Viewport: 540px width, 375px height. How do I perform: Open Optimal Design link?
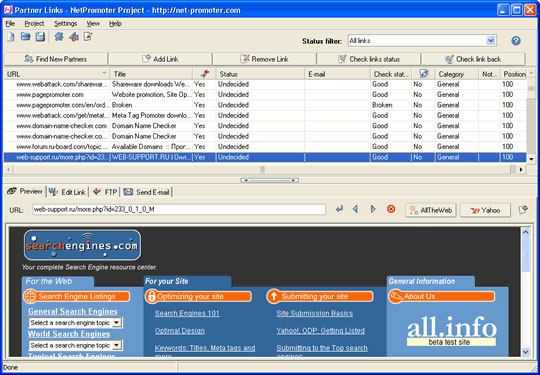179,331
